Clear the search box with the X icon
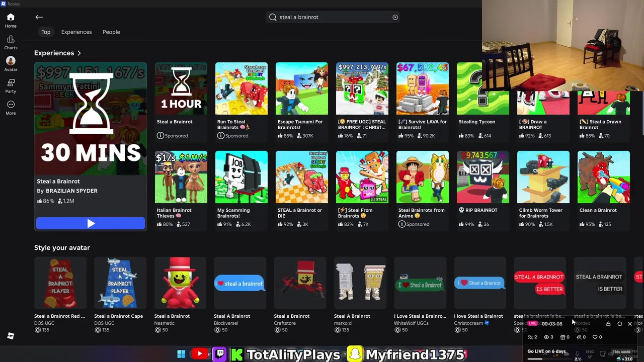644x362 pixels. click(x=395, y=17)
